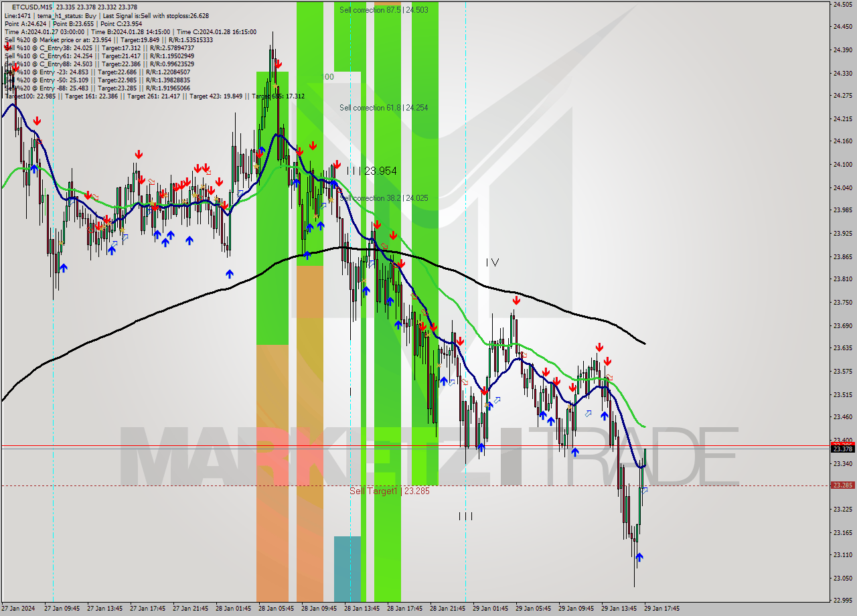
Task: Click the '29 Jan 09:45' time axis label
Action: click(576, 609)
